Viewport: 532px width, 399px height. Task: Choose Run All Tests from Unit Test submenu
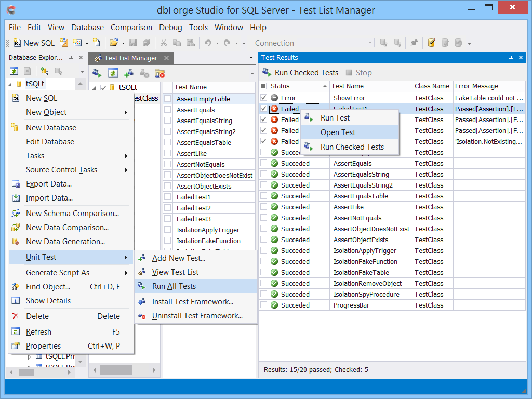196,286
